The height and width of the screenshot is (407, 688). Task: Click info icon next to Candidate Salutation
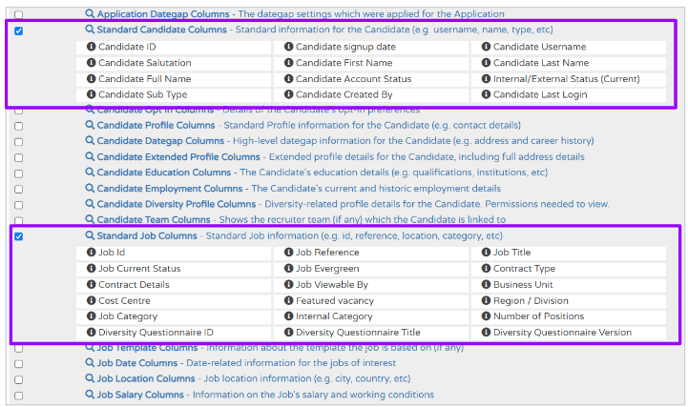(x=91, y=63)
